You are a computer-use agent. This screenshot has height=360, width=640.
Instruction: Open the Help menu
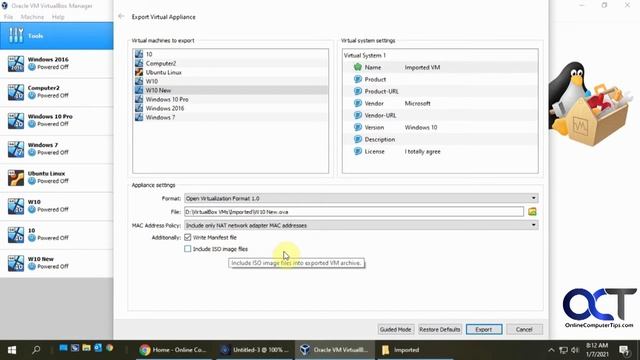pyautogui.click(x=58, y=17)
